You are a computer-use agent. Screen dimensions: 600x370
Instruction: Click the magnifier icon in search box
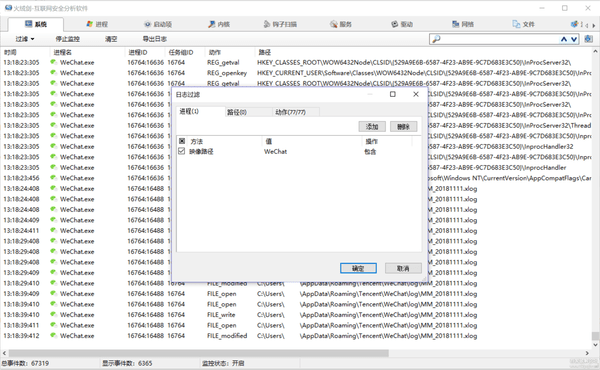point(436,39)
